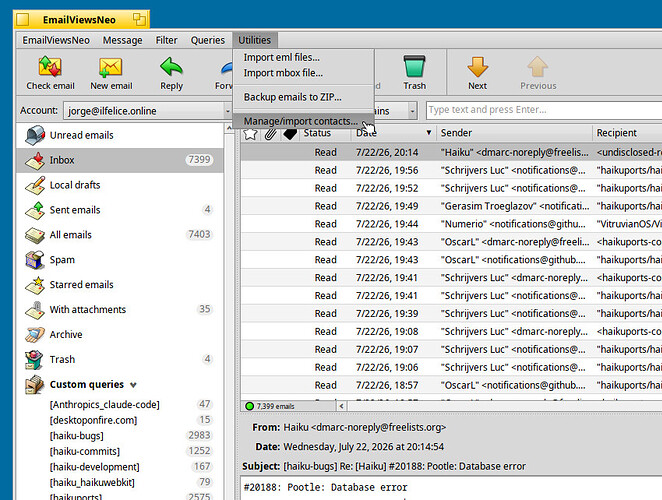Click the EmailViewsNeo window zoom icon in title tab
This screenshot has height=500, width=662.
coord(139,19)
